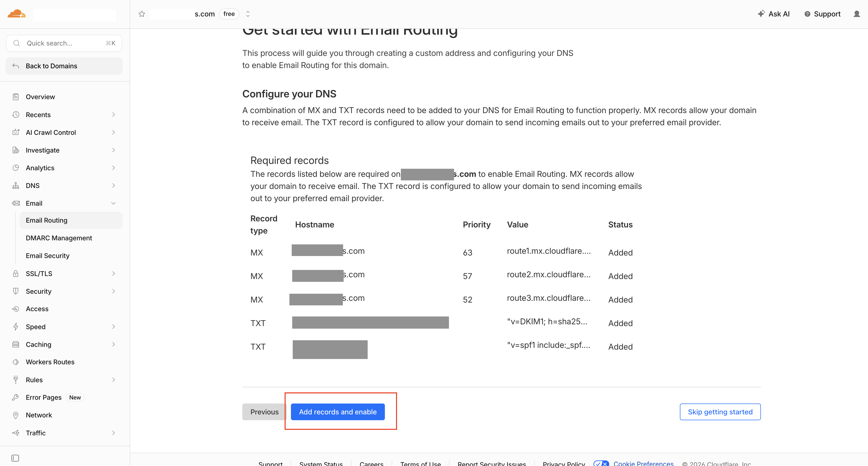The width and height of the screenshot is (868, 466).
Task: Click the Workers Routes diamond icon
Action: (x=15, y=362)
